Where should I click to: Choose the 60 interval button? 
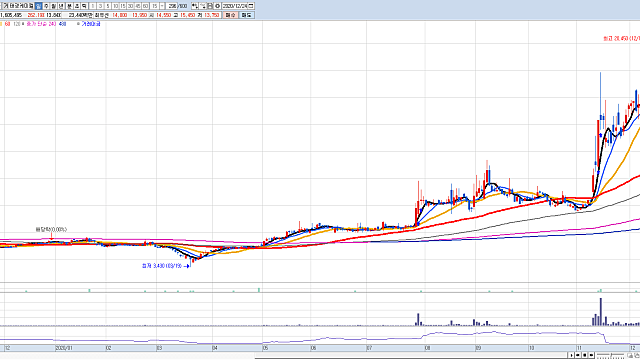coord(145,6)
